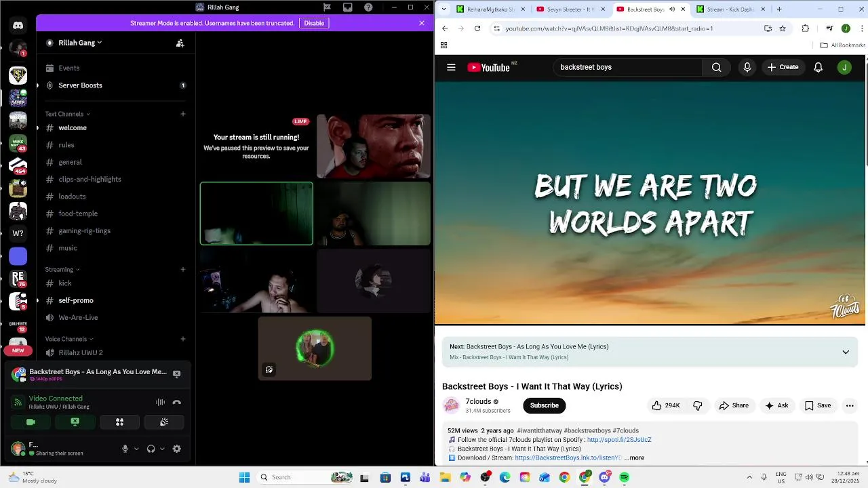
Task: Open Chrome extensions puzzle icon
Action: pos(806,28)
